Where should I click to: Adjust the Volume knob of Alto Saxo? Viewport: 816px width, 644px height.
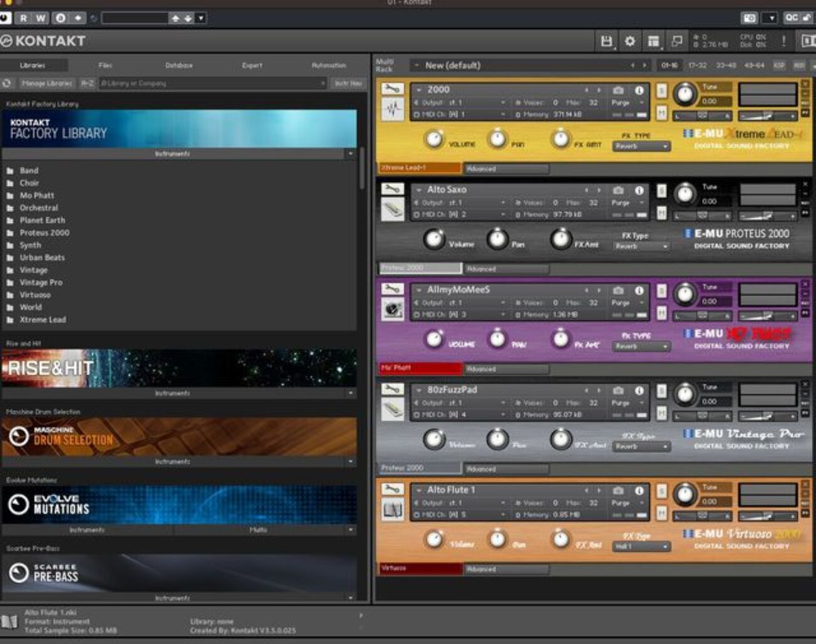tap(434, 239)
